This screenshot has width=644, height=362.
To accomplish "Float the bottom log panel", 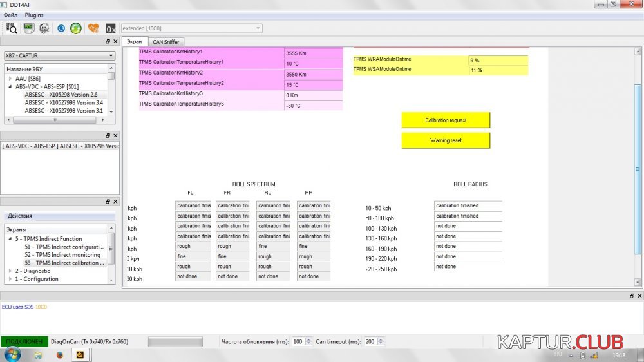I will coord(632,296).
